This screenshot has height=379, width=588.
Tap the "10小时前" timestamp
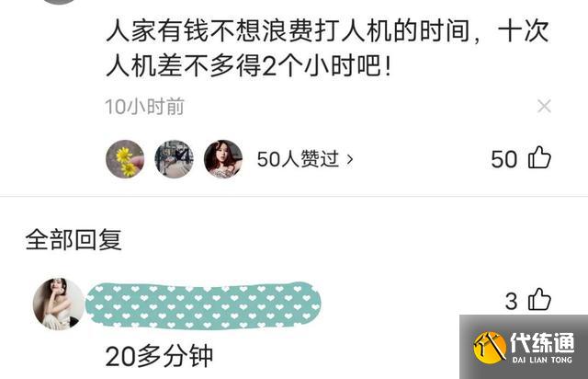(x=144, y=107)
